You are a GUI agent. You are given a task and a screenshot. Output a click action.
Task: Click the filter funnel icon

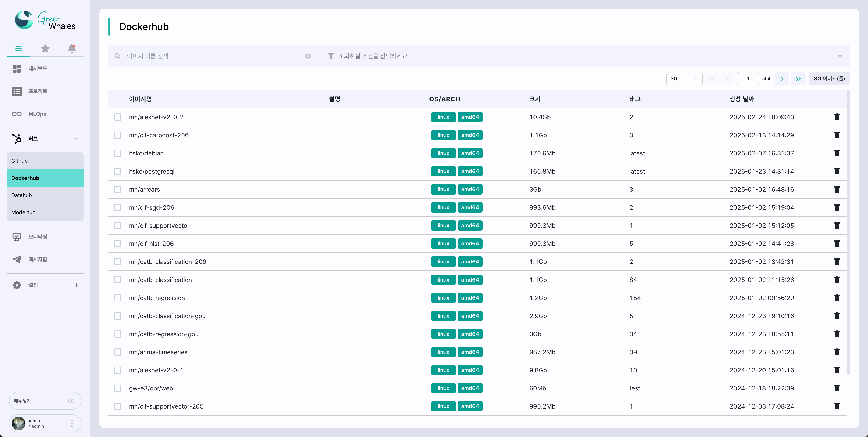point(331,56)
